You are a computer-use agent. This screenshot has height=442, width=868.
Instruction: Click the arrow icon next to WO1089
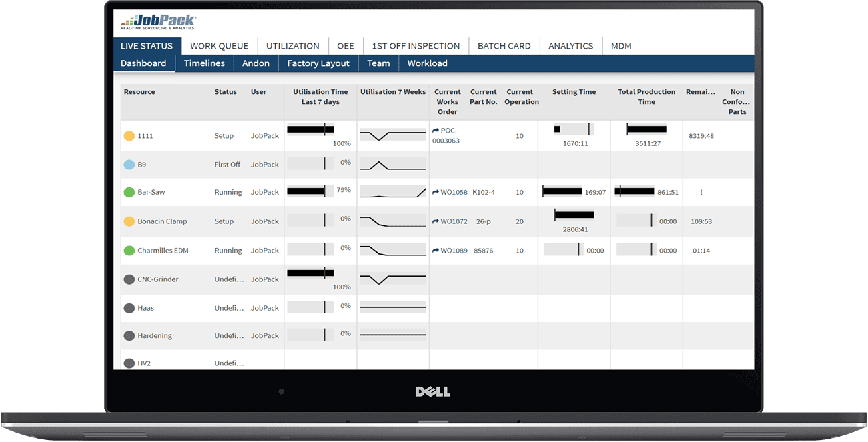coord(436,251)
